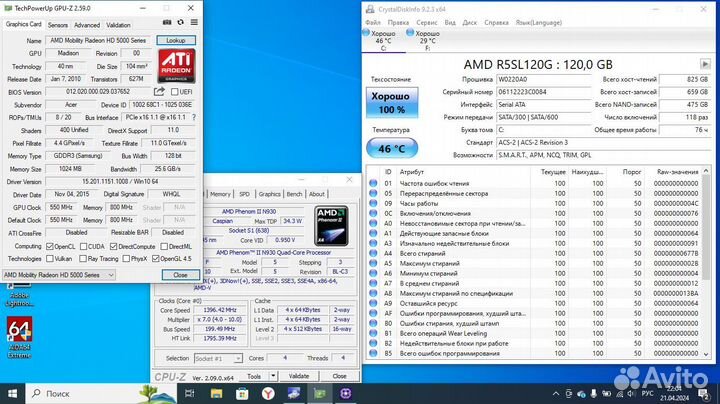The height and width of the screenshot is (404, 720).
Task: Open Task View on the taskbar
Action: click(x=189, y=393)
